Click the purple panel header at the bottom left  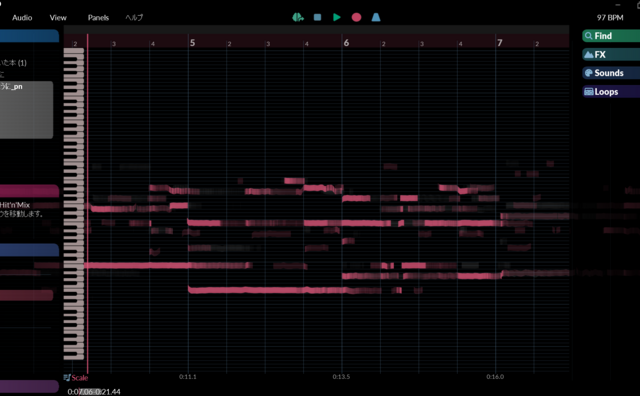click(29, 386)
